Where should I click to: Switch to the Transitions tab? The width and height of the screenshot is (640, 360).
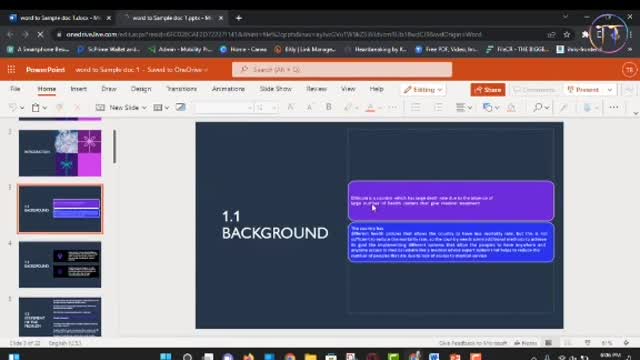tap(182, 89)
